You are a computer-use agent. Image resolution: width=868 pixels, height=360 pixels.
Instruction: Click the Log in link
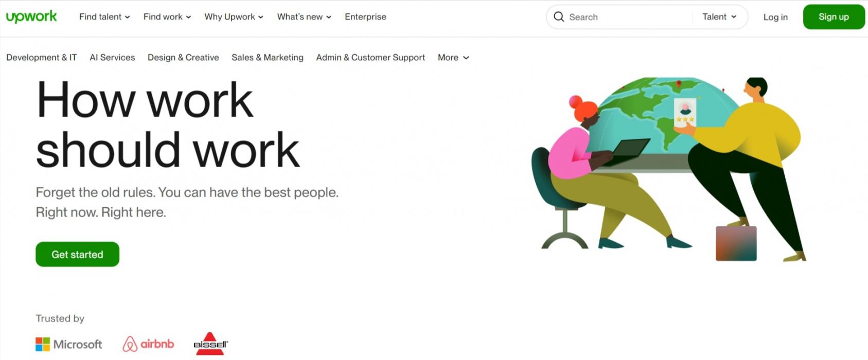(x=775, y=17)
